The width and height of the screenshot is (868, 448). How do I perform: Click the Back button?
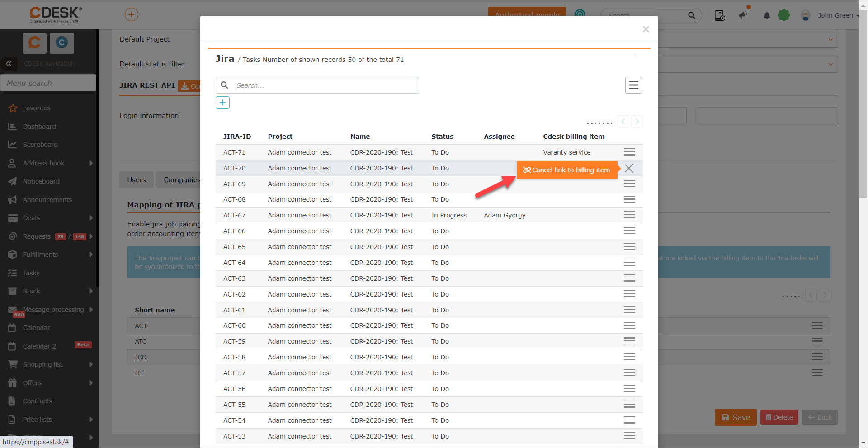point(820,417)
